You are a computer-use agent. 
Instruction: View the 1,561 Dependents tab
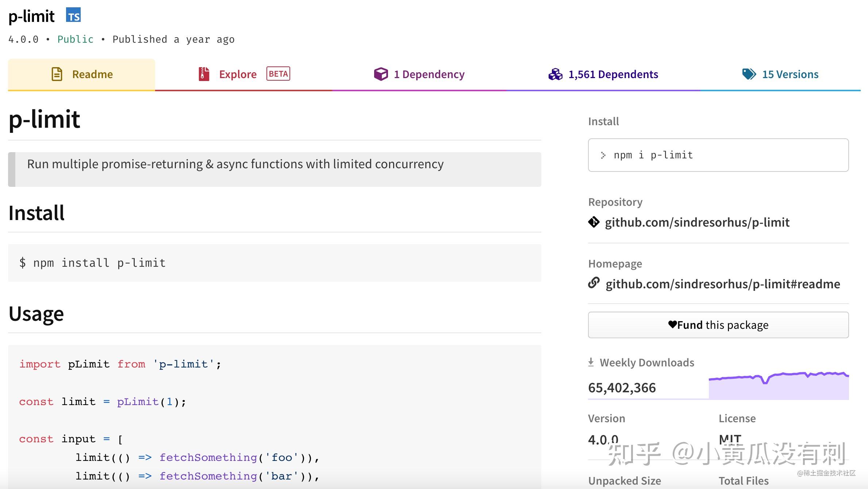(613, 74)
